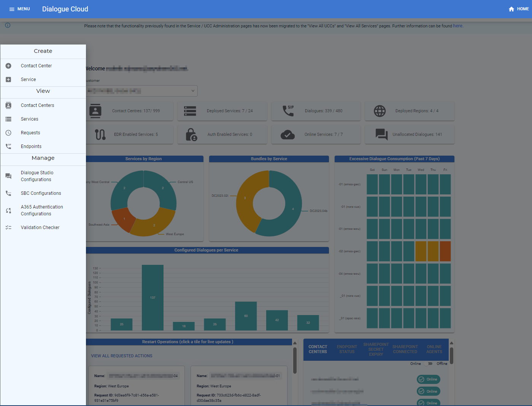Click the HOME button label
This screenshot has width=532, height=406.
pos(523,9)
